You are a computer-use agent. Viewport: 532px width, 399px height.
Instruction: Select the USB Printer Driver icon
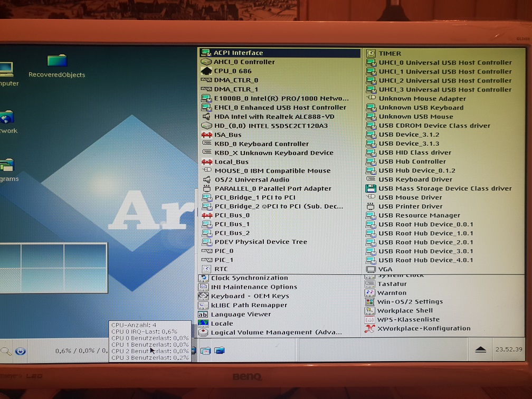click(370, 206)
